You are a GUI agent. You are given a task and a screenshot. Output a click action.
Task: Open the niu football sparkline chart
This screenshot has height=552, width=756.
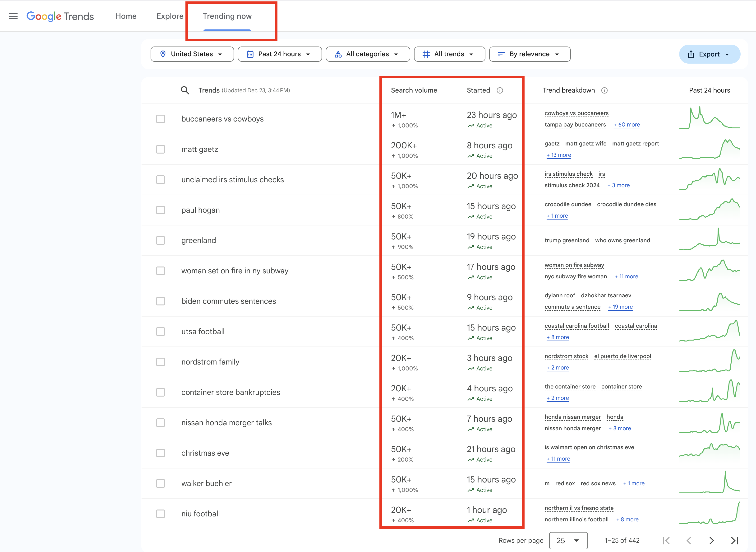[x=710, y=512]
